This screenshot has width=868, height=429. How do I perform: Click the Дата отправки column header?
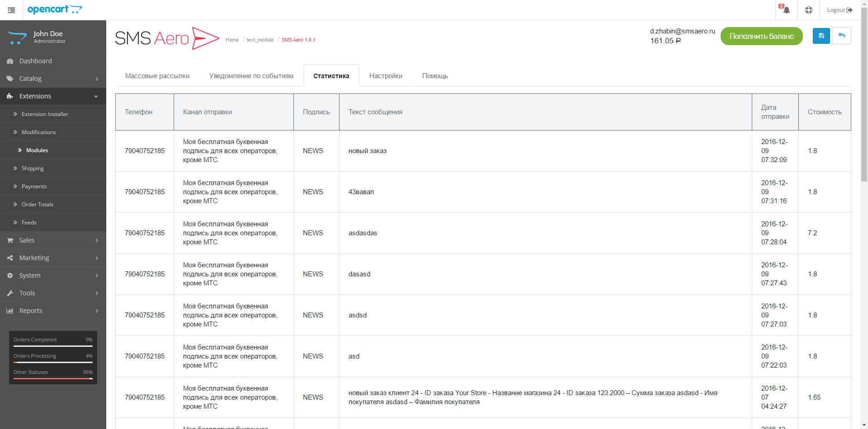coord(775,112)
